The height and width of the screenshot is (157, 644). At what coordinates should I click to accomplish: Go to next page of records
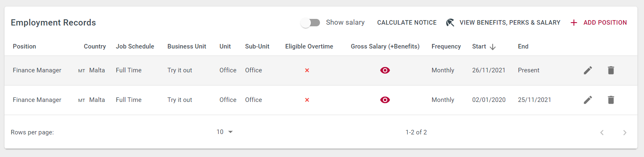tap(625, 132)
